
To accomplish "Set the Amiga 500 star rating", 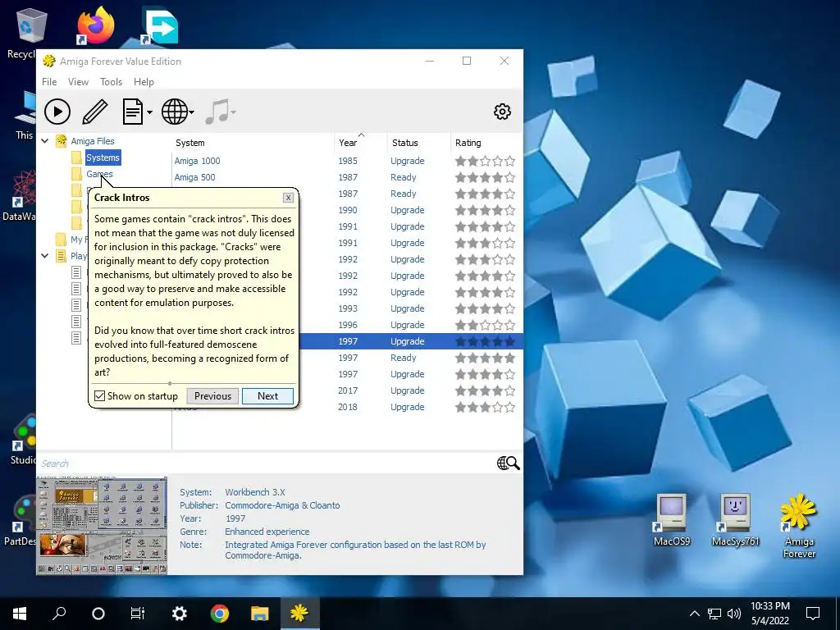I will pyautogui.click(x=486, y=177).
